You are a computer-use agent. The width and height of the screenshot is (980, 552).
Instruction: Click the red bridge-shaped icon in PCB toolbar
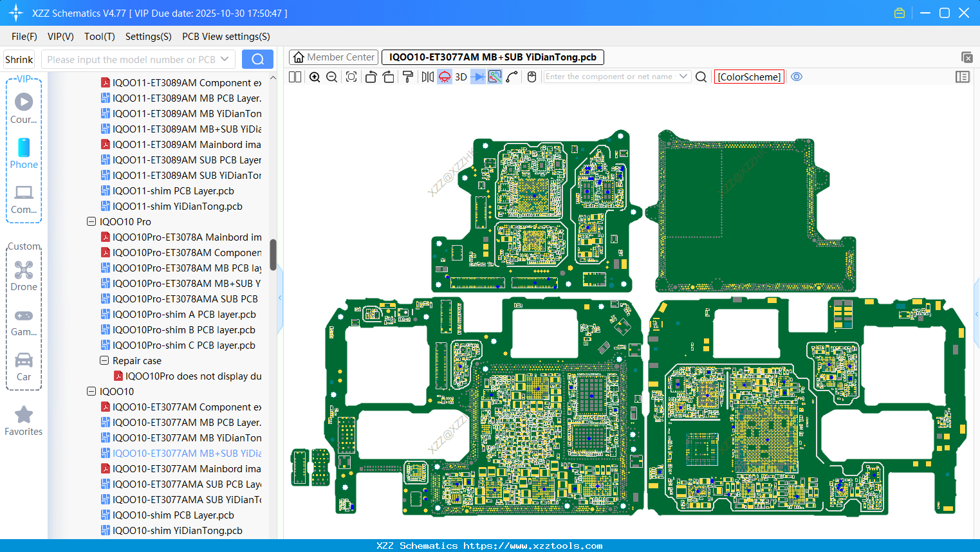click(x=445, y=77)
